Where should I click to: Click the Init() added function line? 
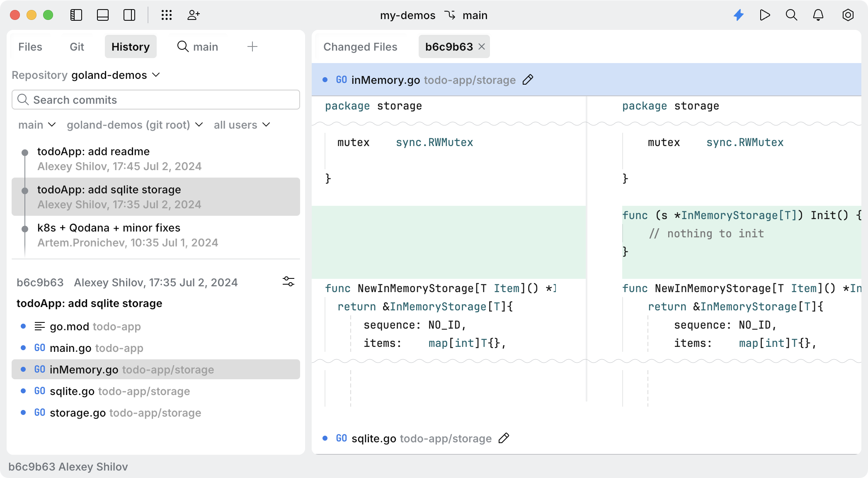pos(742,215)
